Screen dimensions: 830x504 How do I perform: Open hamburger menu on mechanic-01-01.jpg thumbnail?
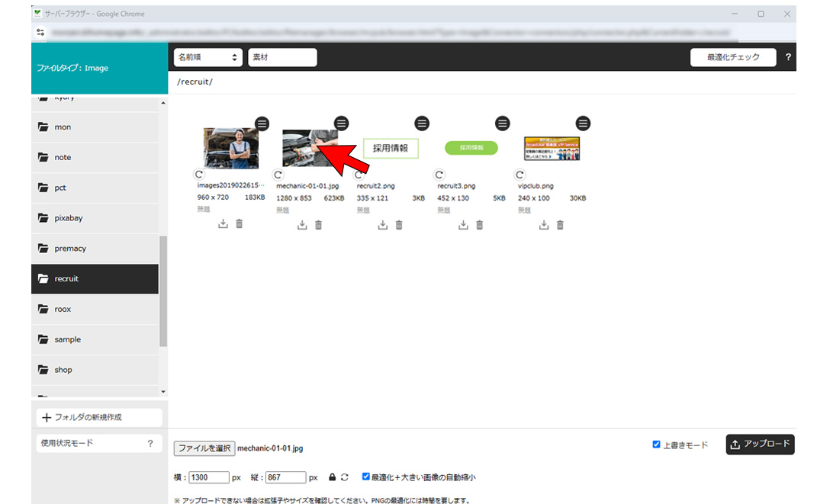pos(342,124)
